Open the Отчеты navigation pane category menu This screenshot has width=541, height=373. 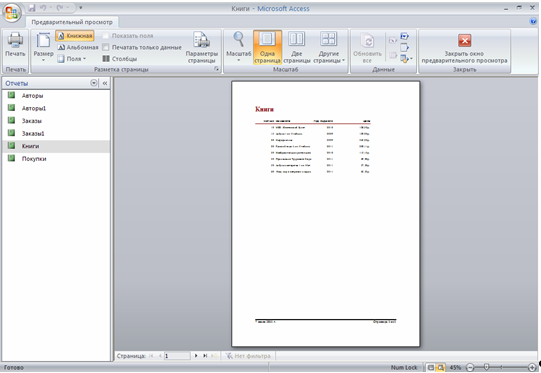pos(94,83)
